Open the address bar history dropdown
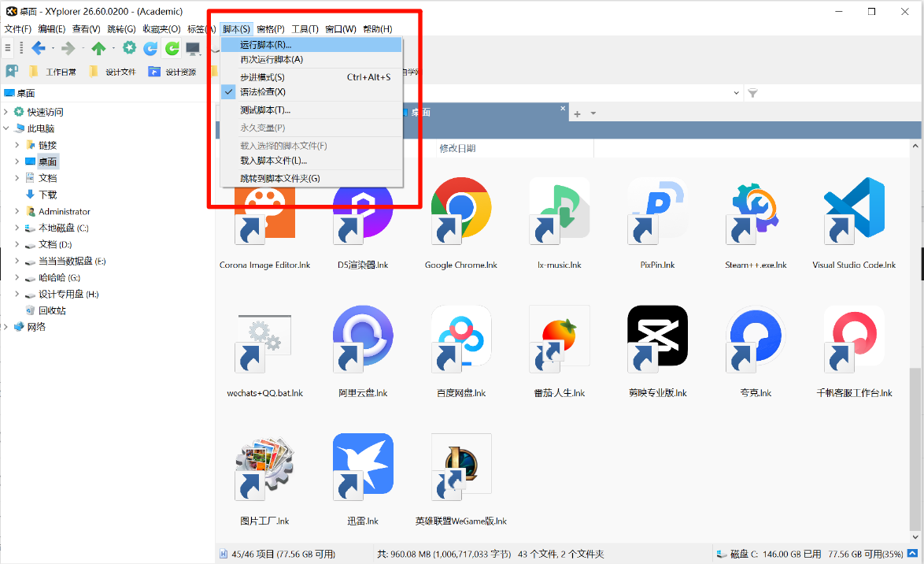 736,93
